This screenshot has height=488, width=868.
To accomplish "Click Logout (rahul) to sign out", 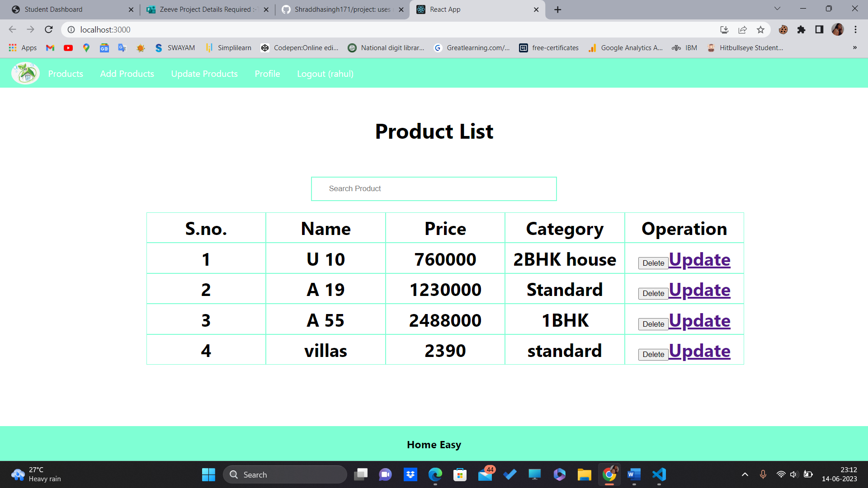I will pyautogui.click(x=325, y=74).
